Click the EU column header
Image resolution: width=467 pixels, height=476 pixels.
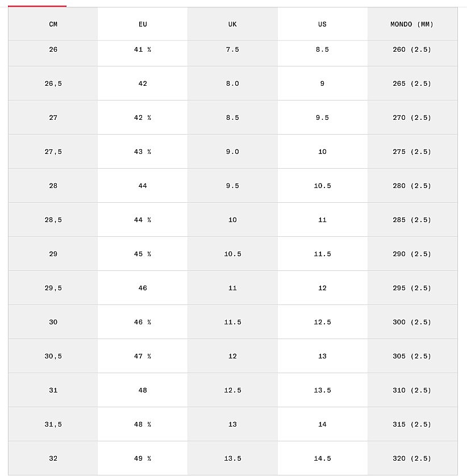coord(143,24)
